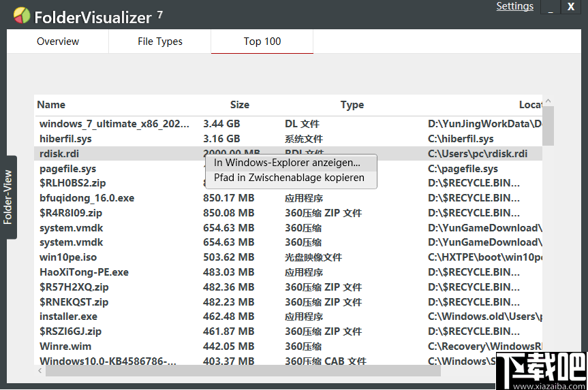The height and width of the screenshot is (390, 588).
Task: Click the vertical scrollbar thumb
Action: [x=548, y=126]
